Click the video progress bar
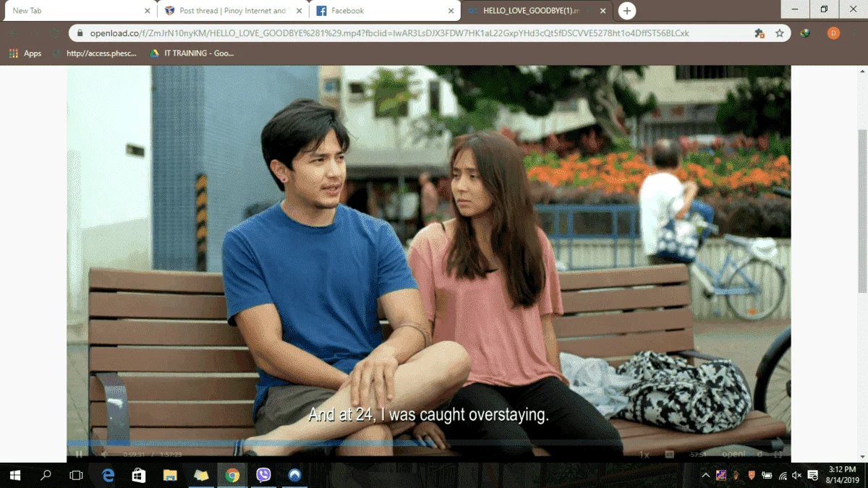 429,442
